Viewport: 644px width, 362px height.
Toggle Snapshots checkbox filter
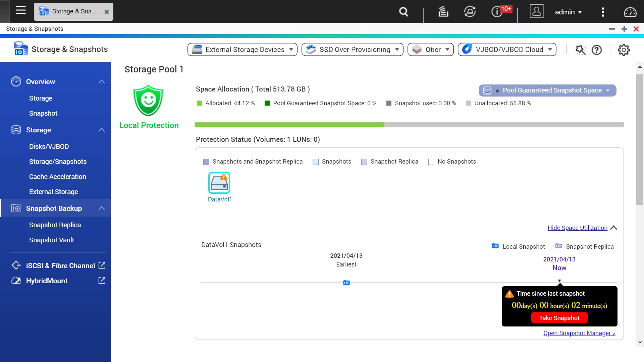tap(315, 161)
